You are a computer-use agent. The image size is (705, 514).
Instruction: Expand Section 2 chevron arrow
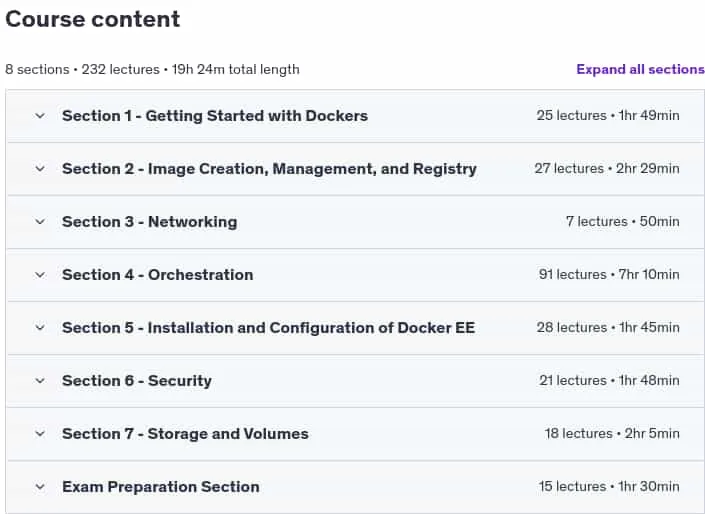(40, 169)
